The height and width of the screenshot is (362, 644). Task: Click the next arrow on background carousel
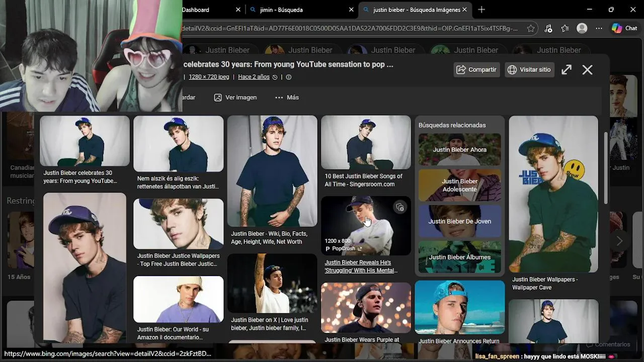point(619,241)
